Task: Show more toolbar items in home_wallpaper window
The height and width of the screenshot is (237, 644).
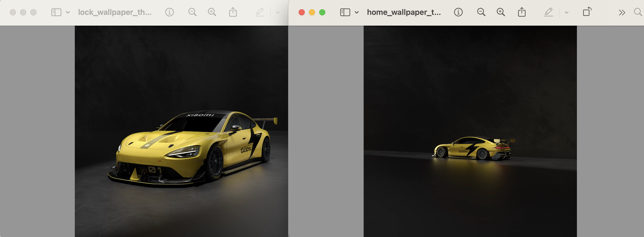Action: point(622,13)
